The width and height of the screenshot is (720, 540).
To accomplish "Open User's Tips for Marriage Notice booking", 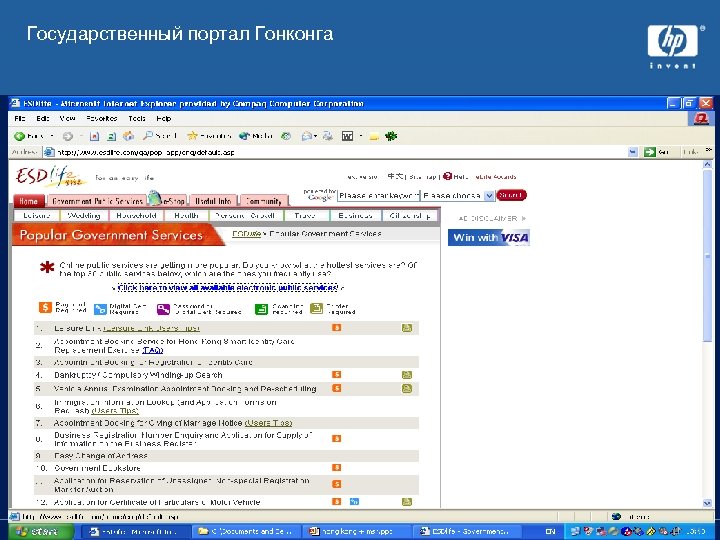I will pos(269,423).
